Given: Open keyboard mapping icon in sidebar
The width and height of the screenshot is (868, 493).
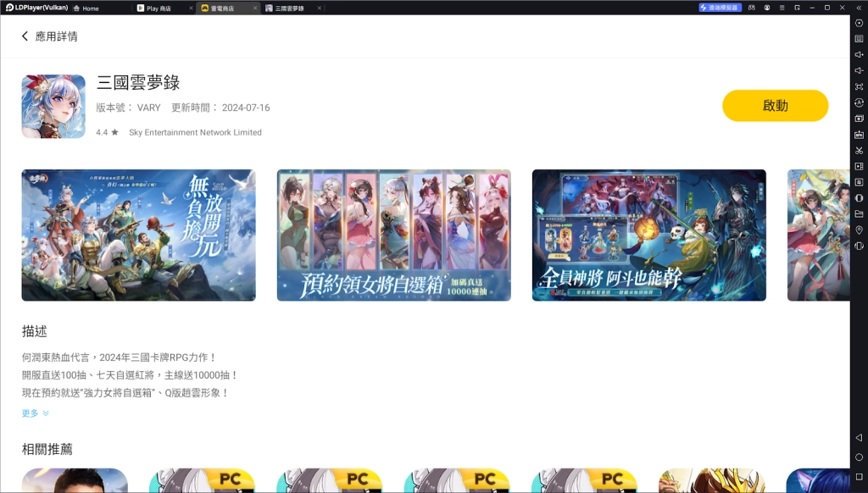Looking at the screenshot, I should (x=859, y=39).
